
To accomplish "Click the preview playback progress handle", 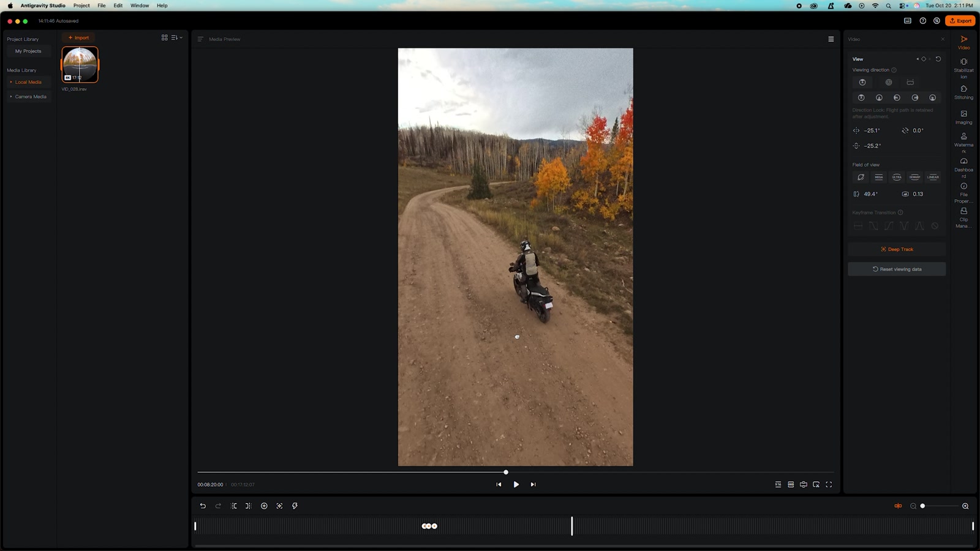I will point(506,472).
